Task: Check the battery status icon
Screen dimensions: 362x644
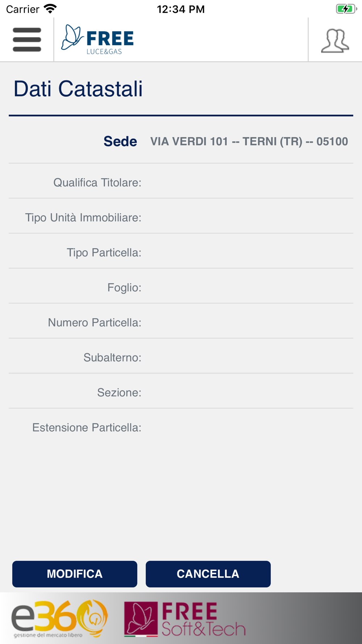Action: pos(346,9)
